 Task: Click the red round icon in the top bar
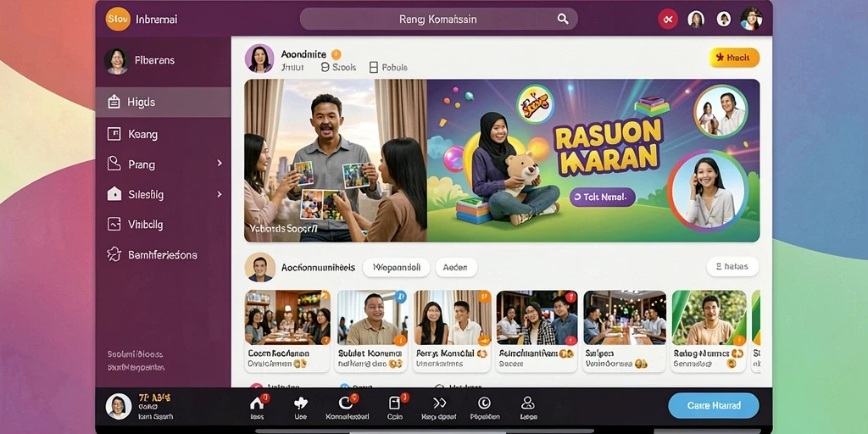click(668, 19)
